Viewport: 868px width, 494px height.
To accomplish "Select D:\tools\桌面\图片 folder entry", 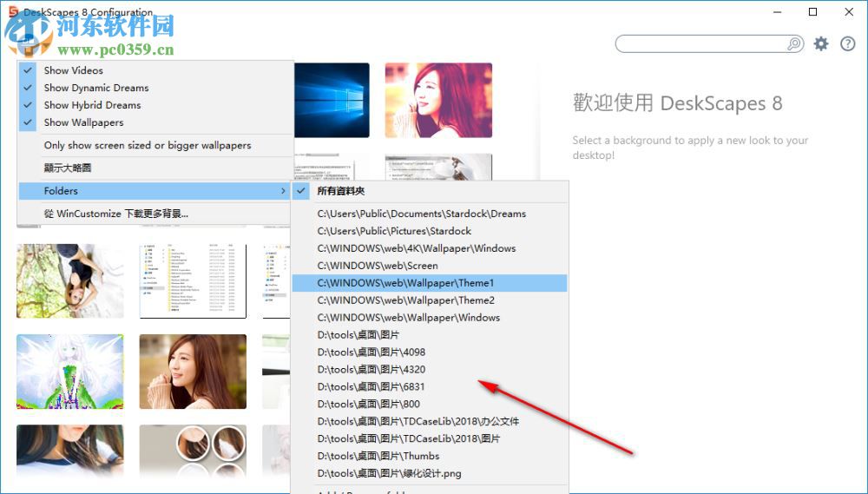I will pos(430,334).
